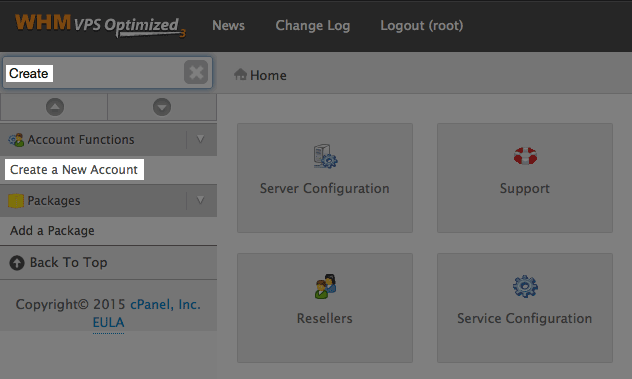The image size is (632, 379).
Task: Click the Resellers people icon
Action: click(326, 286)
